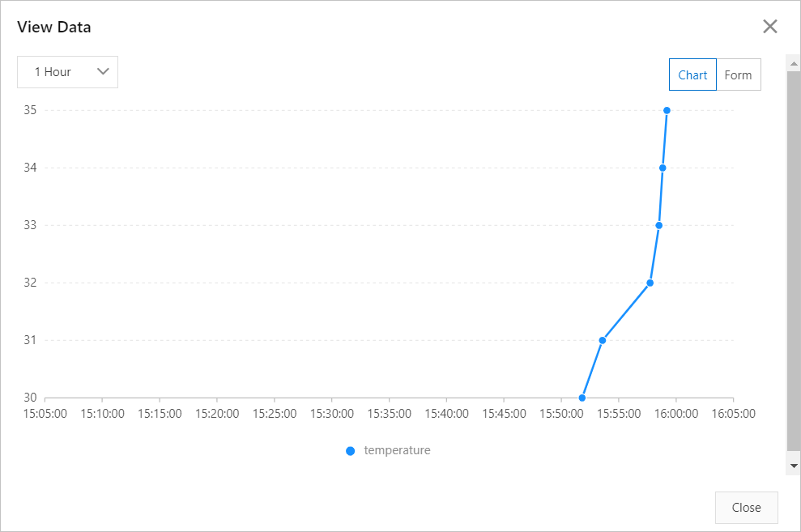
Task: Click the scrollbar up arrow
Action: (794, 63)
